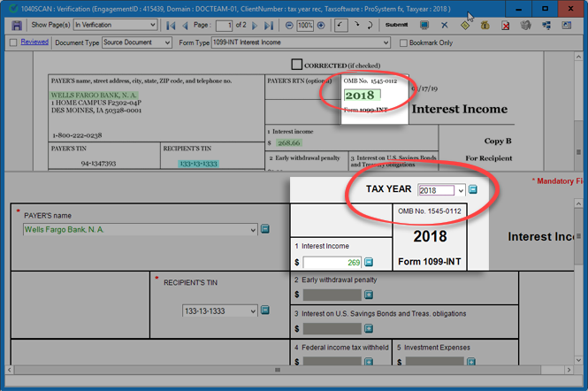Click icon beside TAX YEAR dropdown
This screenshot has height=391, width=588.
[x=473, y=189]
